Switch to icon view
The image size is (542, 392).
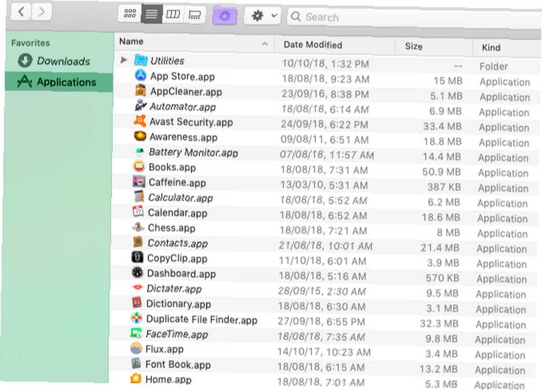pos(130,14)
